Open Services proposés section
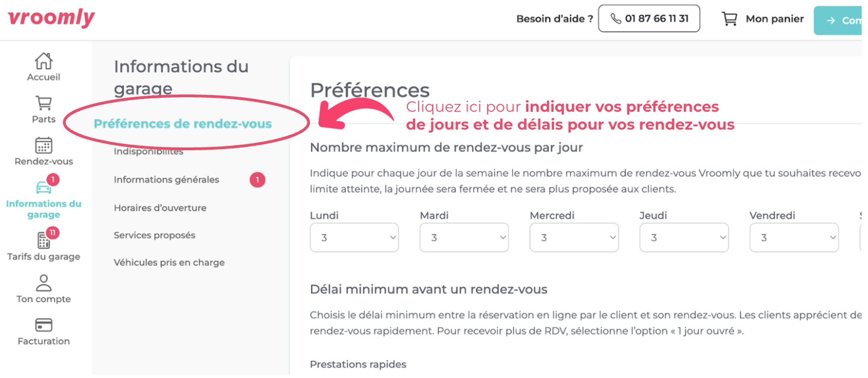Image resolution: width=868 pixels, height=378 pixels. click(155, 235)
